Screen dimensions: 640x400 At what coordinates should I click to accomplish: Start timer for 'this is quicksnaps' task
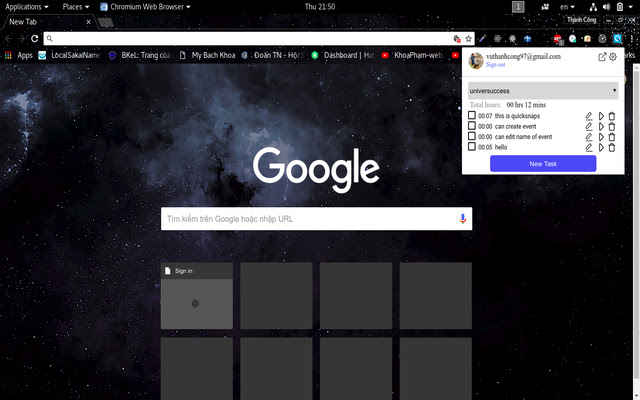(601, 116)
